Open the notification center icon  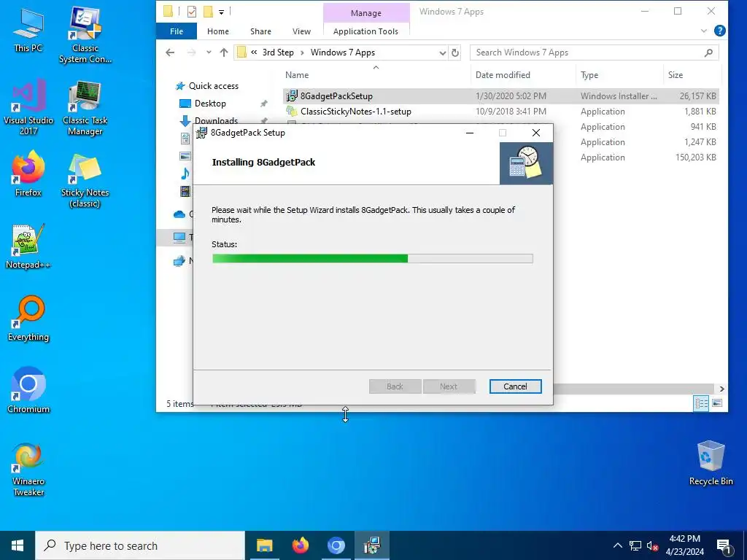(724, 545)
